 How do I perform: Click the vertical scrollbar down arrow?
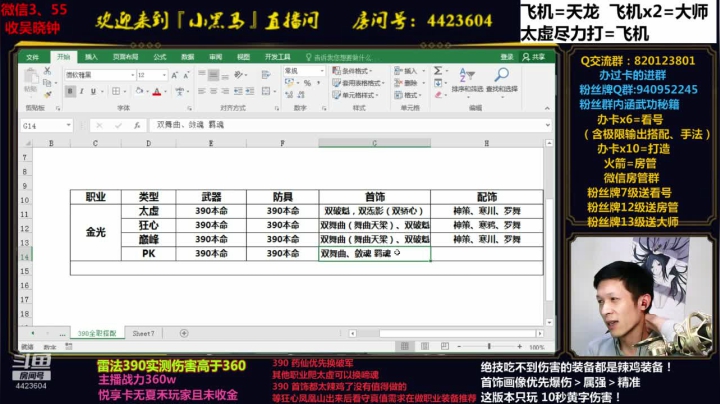point(549,322)
